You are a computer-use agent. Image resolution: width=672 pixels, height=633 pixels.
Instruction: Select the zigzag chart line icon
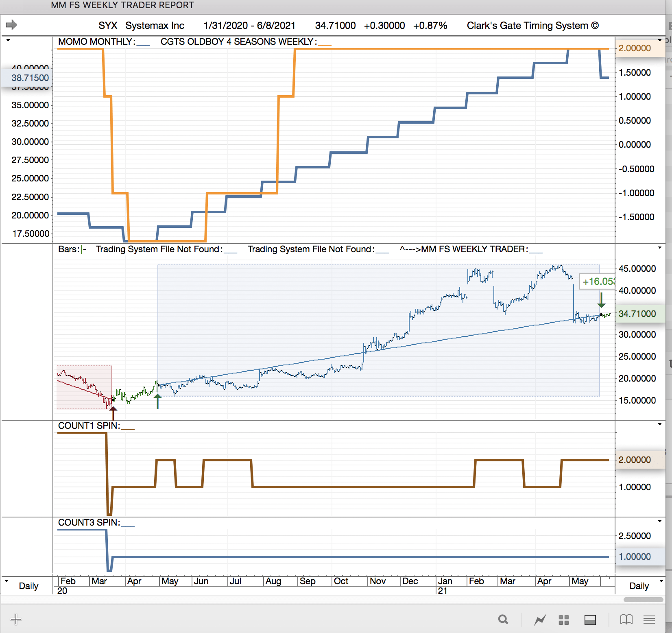(x=540, y=620)
